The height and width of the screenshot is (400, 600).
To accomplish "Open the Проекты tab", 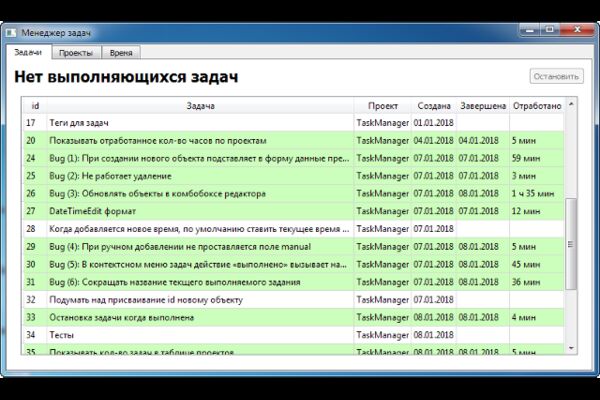I will (x=76, y=53).
